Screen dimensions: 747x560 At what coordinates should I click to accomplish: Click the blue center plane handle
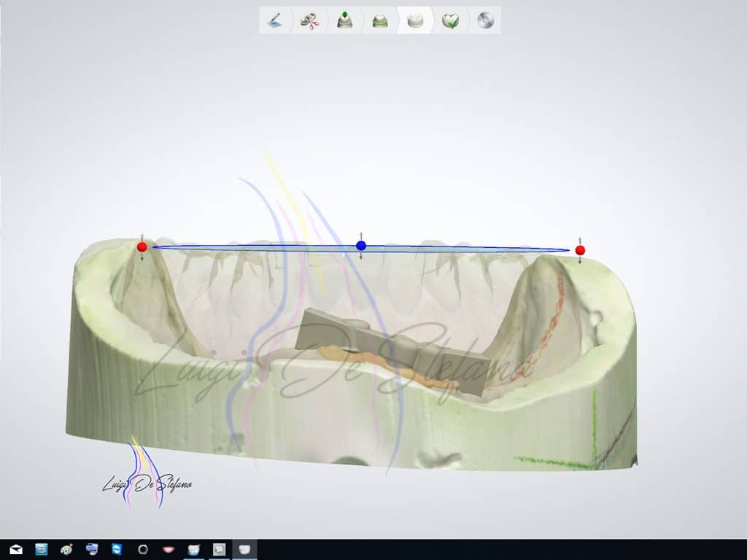pos(361,246)
